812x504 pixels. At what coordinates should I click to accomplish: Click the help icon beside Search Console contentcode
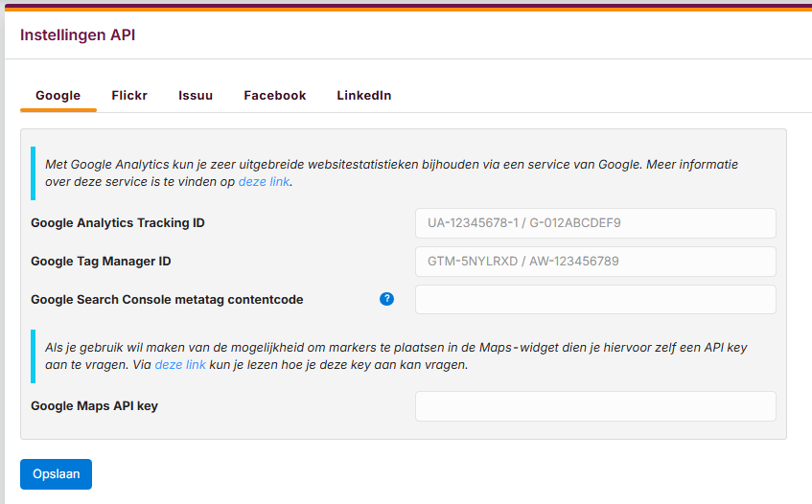[387, 299]
